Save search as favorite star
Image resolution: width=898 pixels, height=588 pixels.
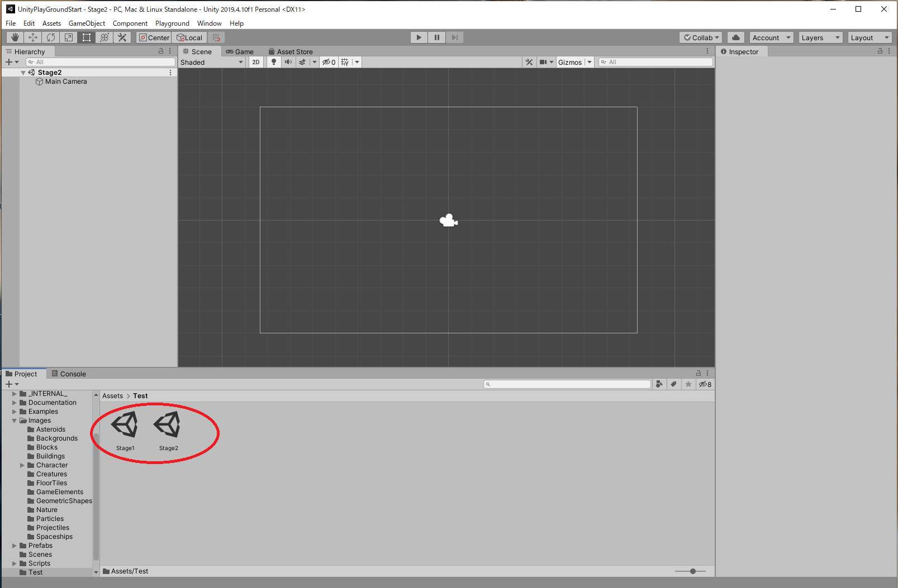click(x=688, y=384)
